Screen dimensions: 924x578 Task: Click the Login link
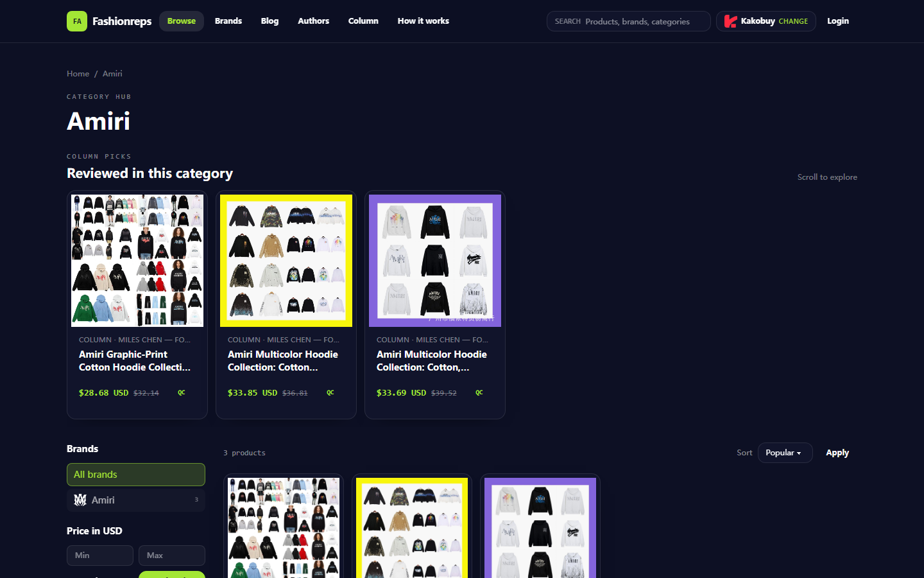click(838, 21)
